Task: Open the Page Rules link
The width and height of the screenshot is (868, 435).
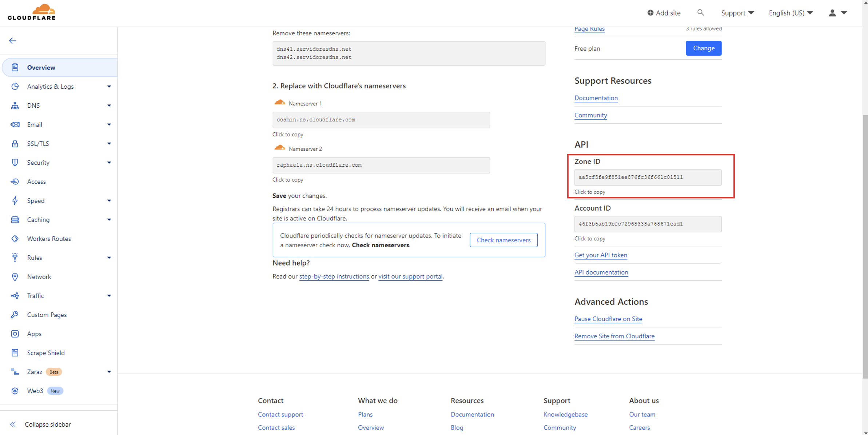Action: coord(589,29)
